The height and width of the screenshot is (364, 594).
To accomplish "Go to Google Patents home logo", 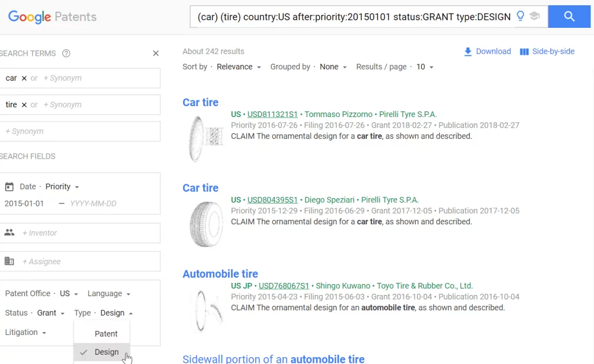I will tap(52, 17).
